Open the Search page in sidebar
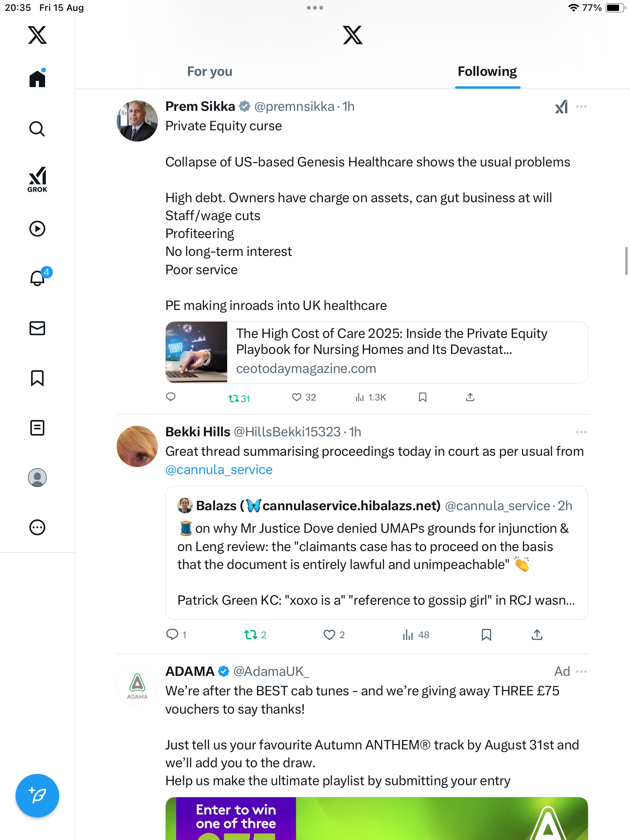The height and width of the screenshot is (840, 630). [37, 129]
